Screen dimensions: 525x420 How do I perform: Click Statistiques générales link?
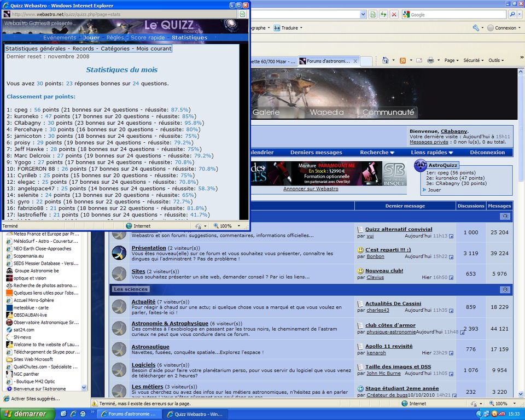coord(36,49)
